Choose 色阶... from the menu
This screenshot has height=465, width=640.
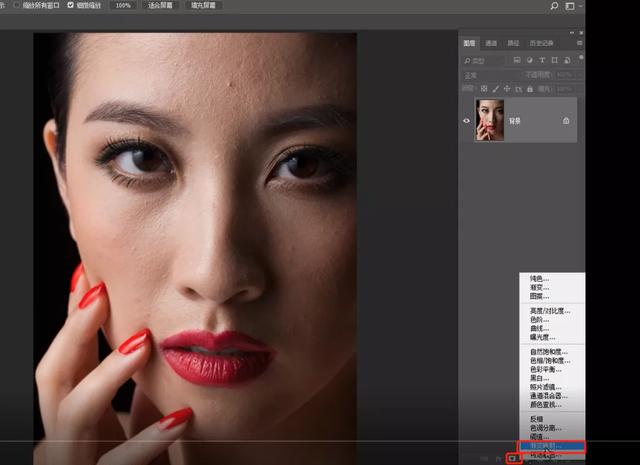pos(552,320)
